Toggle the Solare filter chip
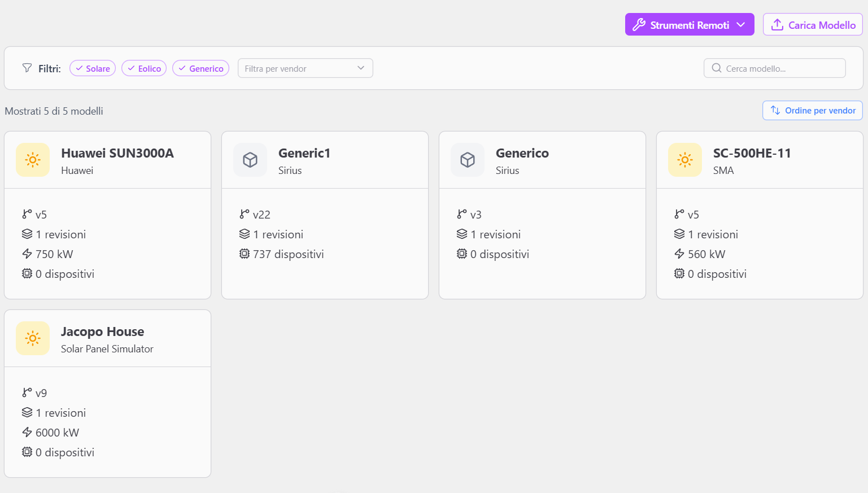This screenshot has height=493, width=868. click(93, 68)
